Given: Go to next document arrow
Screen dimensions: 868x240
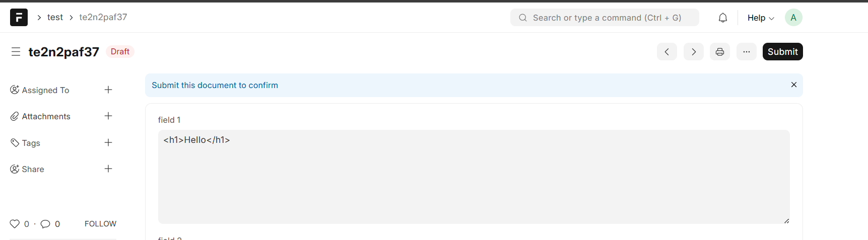Looking at the screenshot, I should 693,52.
